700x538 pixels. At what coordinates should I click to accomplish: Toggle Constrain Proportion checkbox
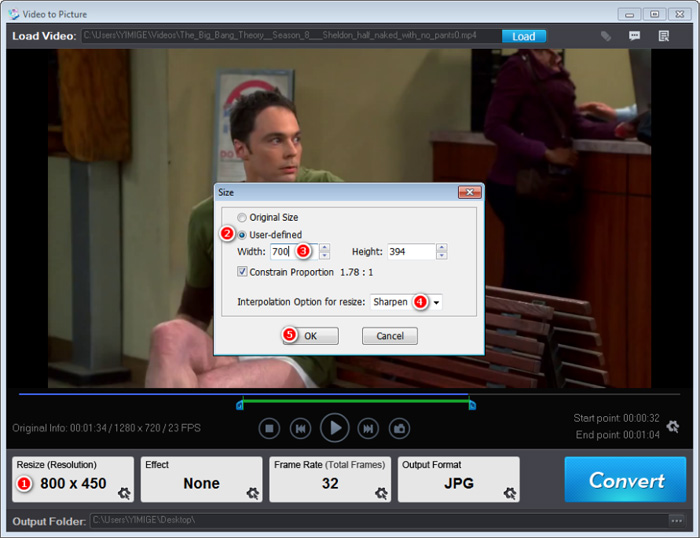(242, 271)
